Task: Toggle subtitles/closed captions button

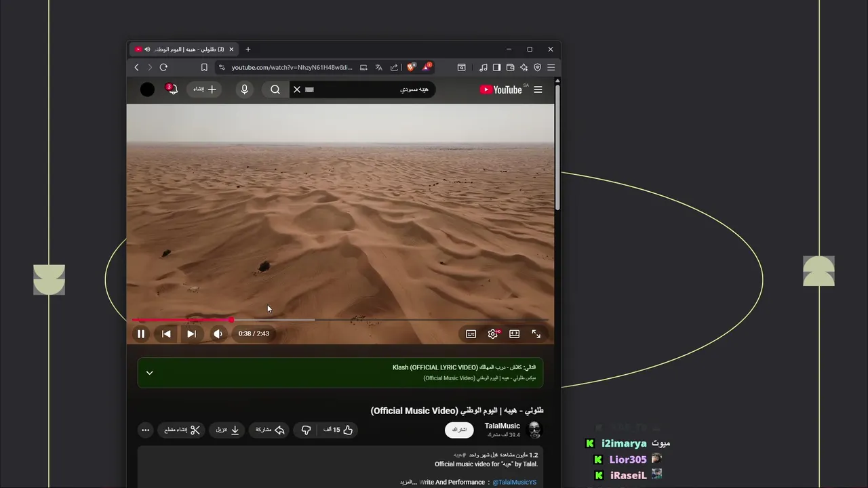Action: coord(471,333)
